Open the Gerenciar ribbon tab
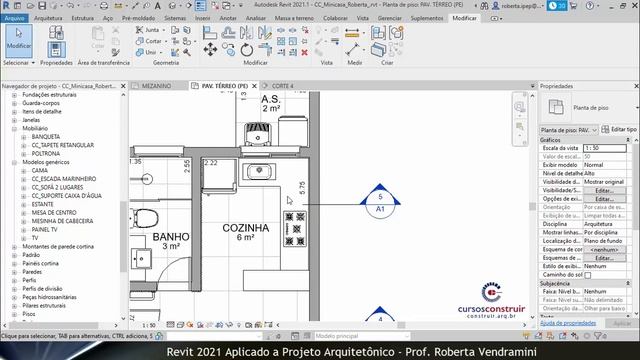Viewport: 640px width, 360px height. (x=389, y=18)
